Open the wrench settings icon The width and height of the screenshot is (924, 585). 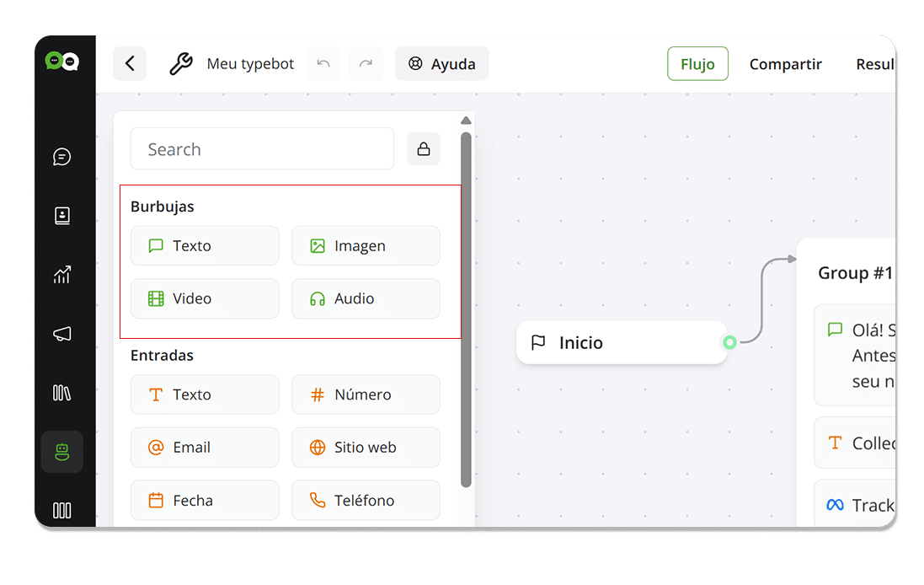181,64
